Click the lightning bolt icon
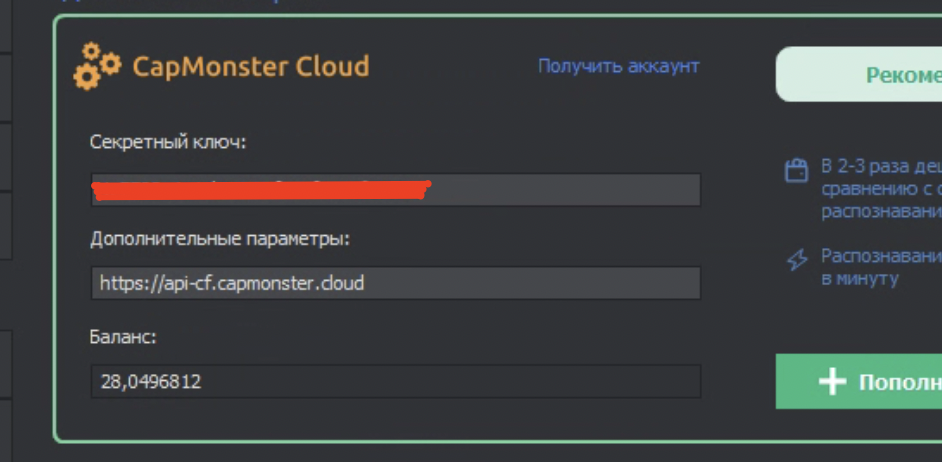Screen dimensions: 942x462 (x=796, y=260)
